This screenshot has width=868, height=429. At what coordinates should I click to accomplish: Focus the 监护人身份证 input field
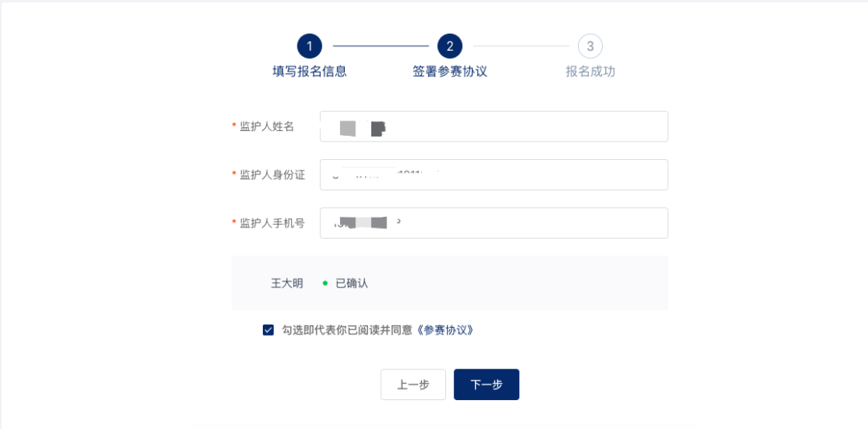pos(493,174)
